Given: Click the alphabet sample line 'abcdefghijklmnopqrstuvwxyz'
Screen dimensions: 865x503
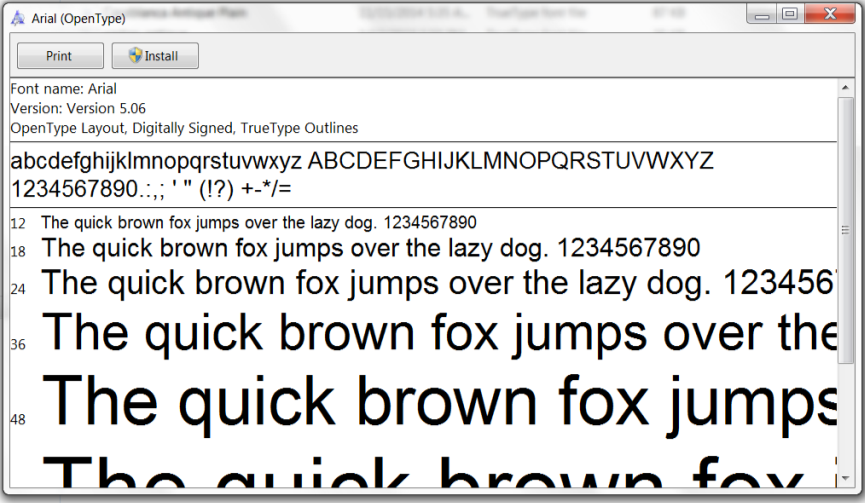Looking at the screenshot, I should tap(362, 160).
